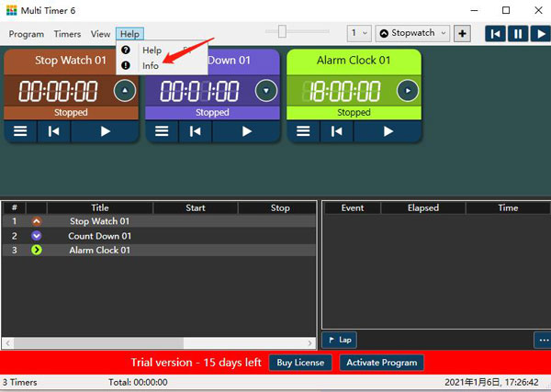Adjust the toolbar zoom slider
551x392 pixels.
[282, 31]
